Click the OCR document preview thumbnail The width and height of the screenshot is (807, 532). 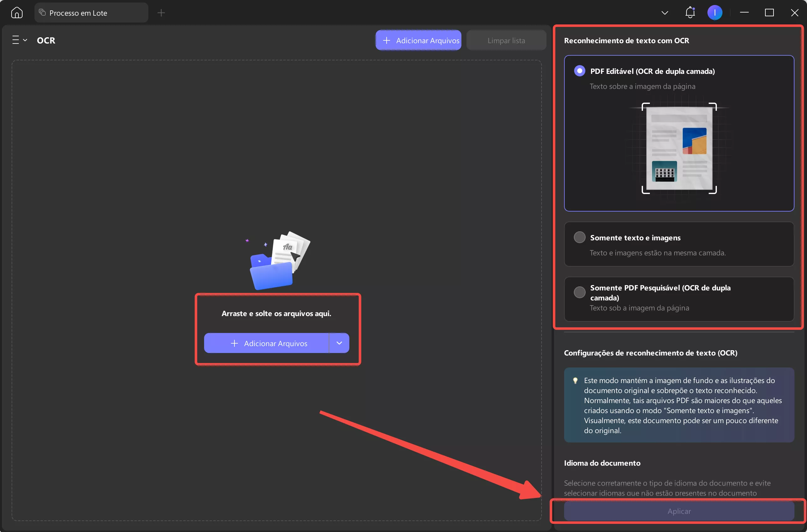679,148
